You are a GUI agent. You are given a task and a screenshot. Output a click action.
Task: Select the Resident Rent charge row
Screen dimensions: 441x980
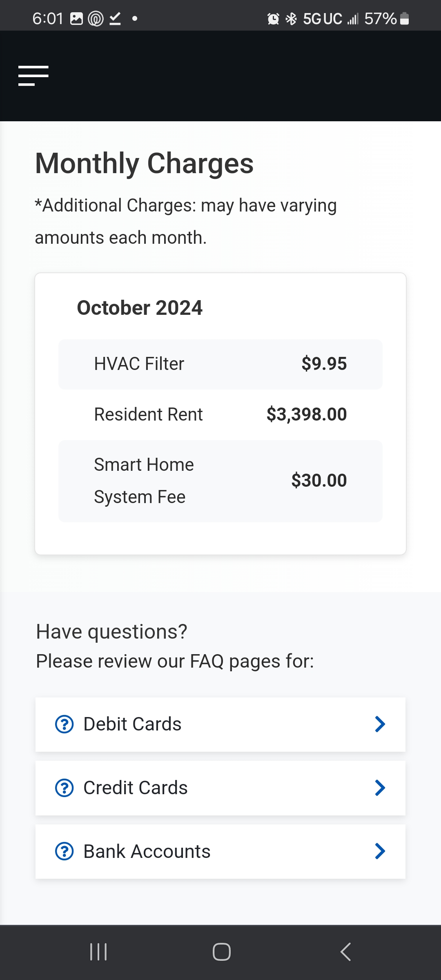[220, 414]
